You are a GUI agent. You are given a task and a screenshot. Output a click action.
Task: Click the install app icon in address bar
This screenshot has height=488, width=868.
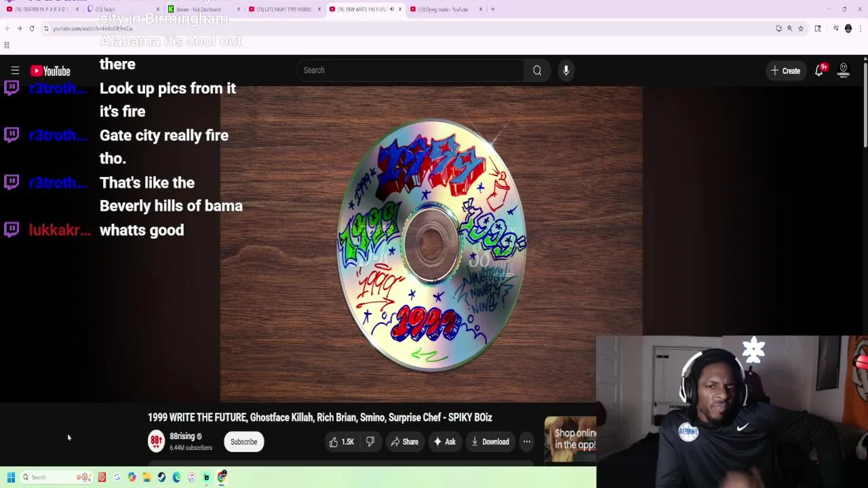click(779, 28)
